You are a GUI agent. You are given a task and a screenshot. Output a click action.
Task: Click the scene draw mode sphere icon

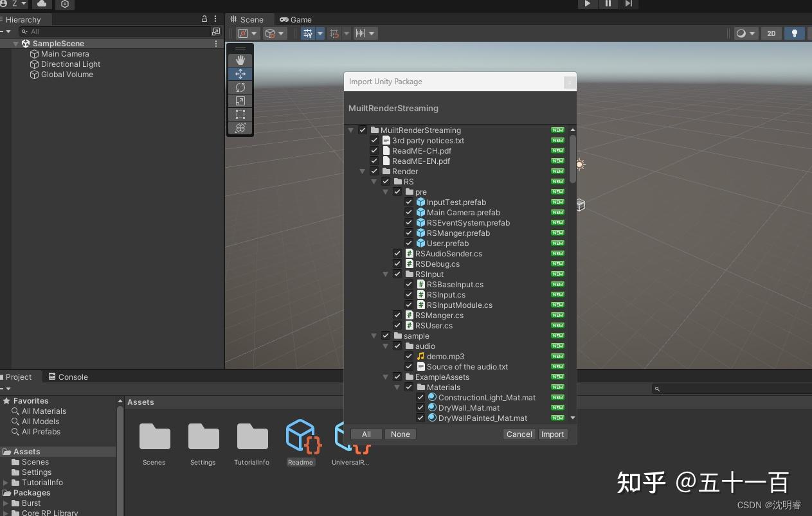(741, 33)
